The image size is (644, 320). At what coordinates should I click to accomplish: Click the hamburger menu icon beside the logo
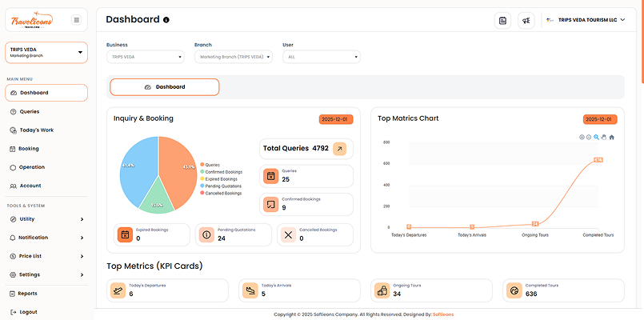76,20
